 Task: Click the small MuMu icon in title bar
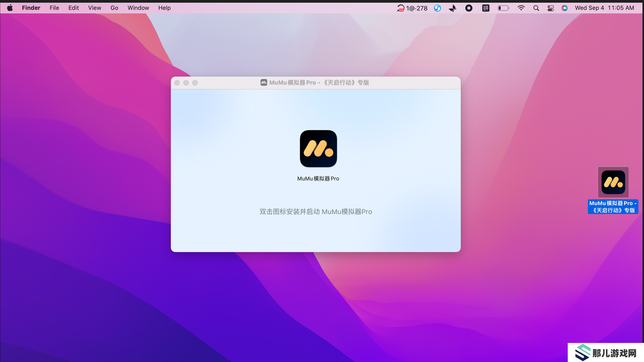[264, 82]
